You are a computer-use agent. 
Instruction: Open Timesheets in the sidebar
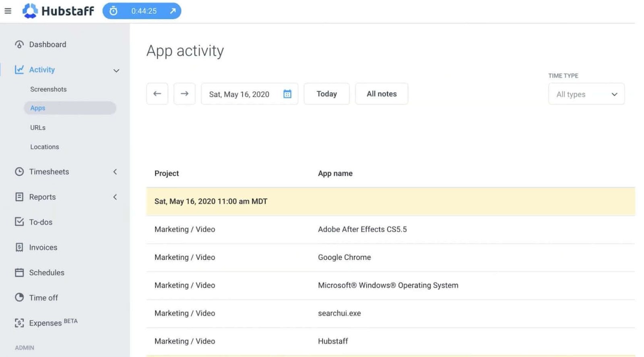[49, 172]
